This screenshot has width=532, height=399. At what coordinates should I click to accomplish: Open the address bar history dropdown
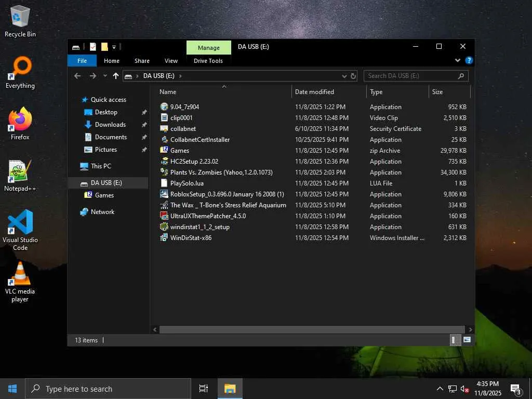click(344, 76)
